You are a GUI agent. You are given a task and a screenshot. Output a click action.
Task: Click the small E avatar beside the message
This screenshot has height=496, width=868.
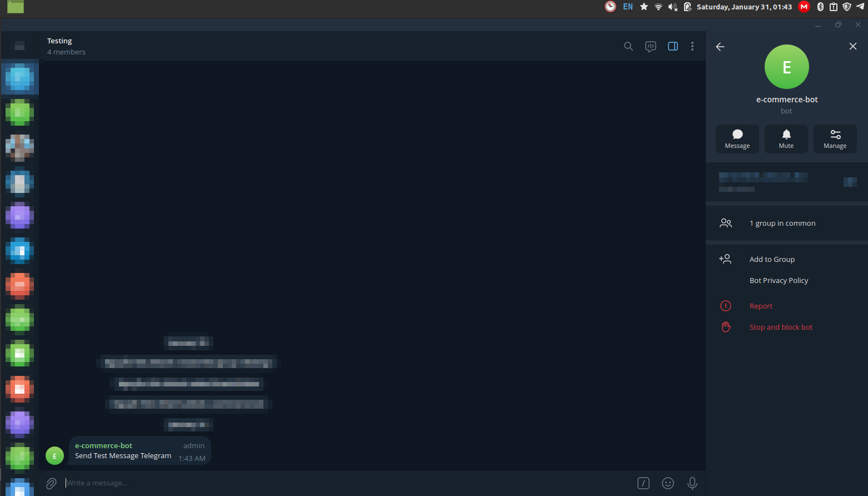[x=54, y=456]
